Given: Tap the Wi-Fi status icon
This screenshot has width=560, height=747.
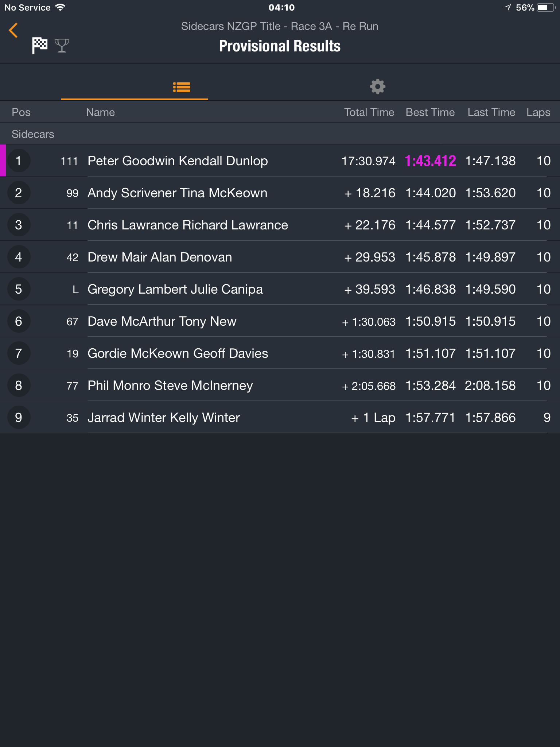Looking at the screenshot, I should click(x=60, y=7).
